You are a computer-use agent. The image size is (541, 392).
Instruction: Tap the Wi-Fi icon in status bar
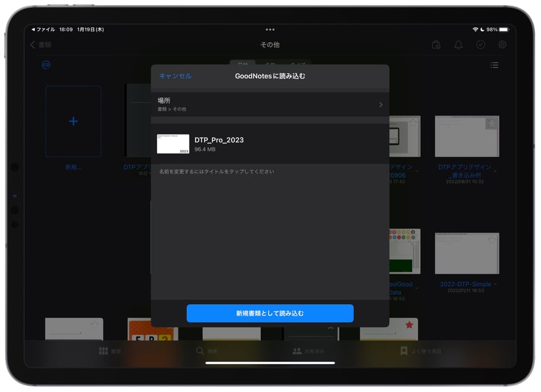click(x=475, y=30)
